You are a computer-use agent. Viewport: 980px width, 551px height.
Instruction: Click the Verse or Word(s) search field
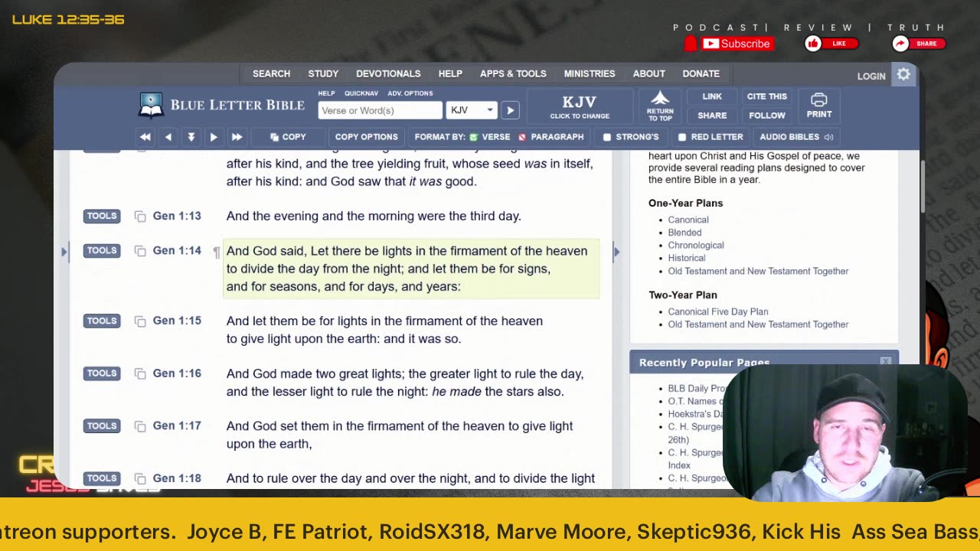tap(380, 110)
